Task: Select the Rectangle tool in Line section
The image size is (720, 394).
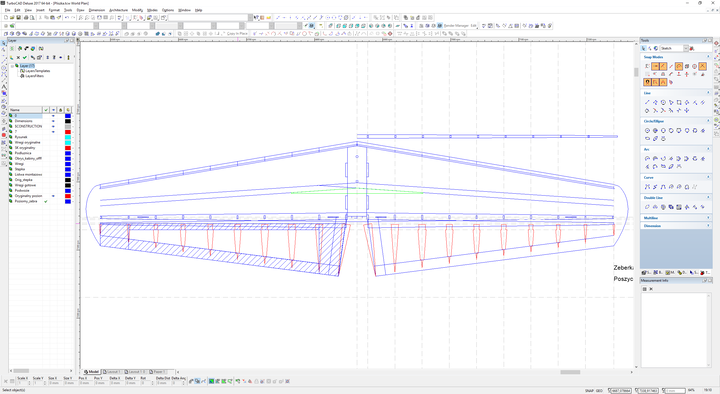Action: (679, 102)
